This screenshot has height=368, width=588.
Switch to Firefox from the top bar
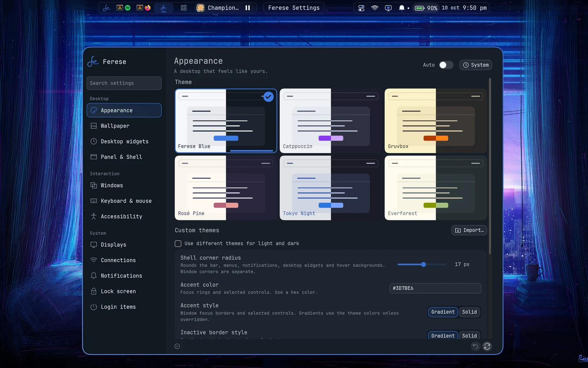[147, 8]
